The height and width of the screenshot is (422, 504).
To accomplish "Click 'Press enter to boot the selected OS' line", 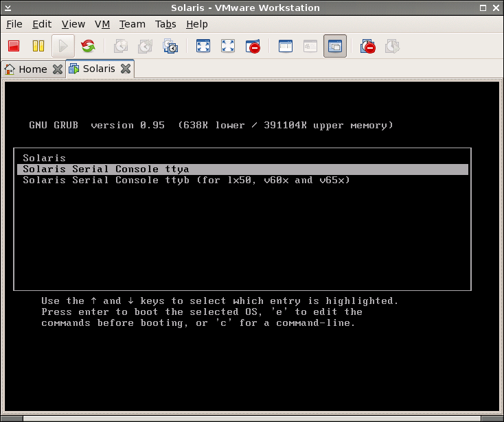I will point(202,312).
